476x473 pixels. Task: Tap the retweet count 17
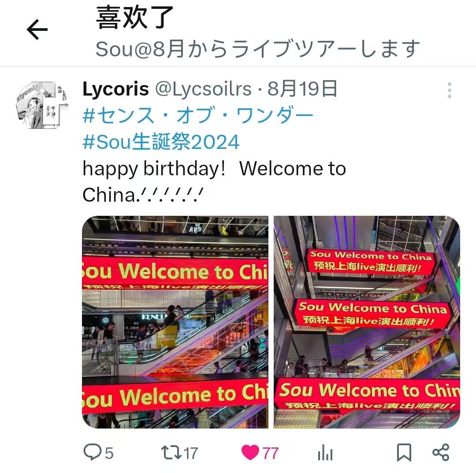(191, 453)
